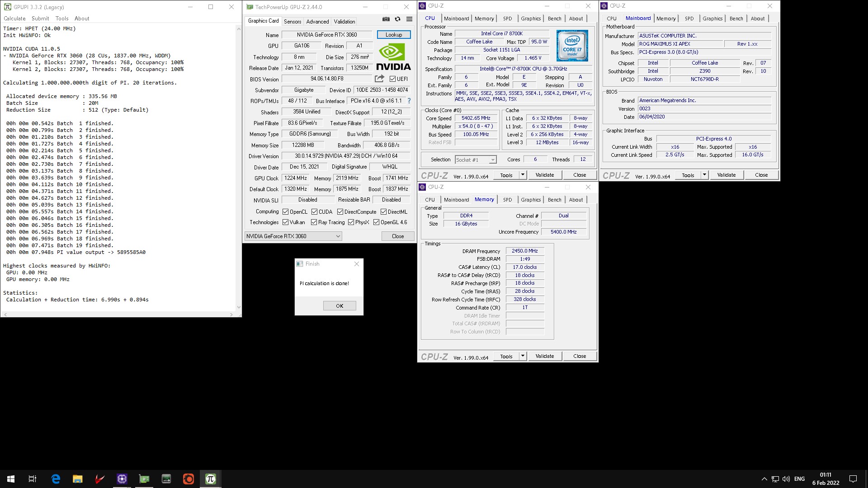Image resolution: width=868 pixels, height=488 pixels.
Task: Toggle the DirectCompute checkbox
Action: click(340, 212)
